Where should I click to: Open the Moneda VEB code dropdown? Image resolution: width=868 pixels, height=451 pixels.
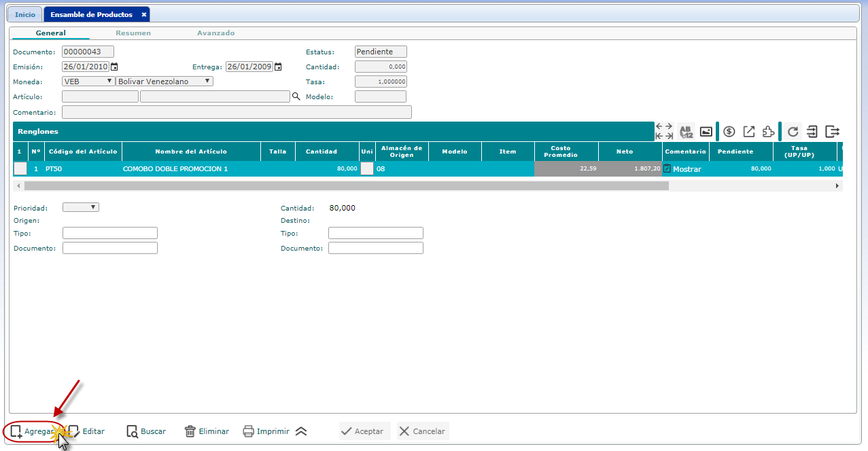[88, 82]
